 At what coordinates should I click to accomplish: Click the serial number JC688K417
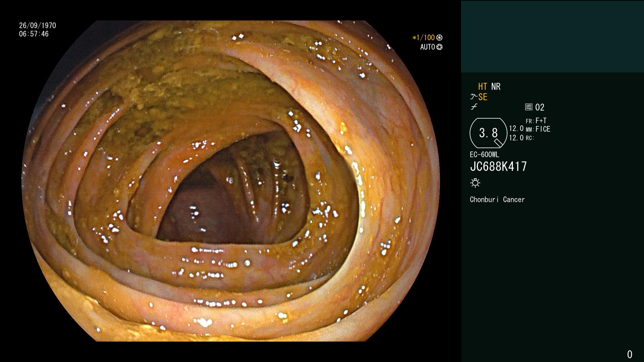pos(498,166)
